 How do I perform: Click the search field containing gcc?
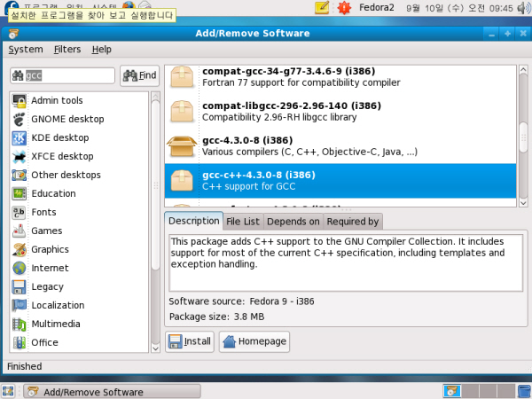coord(62,75)
